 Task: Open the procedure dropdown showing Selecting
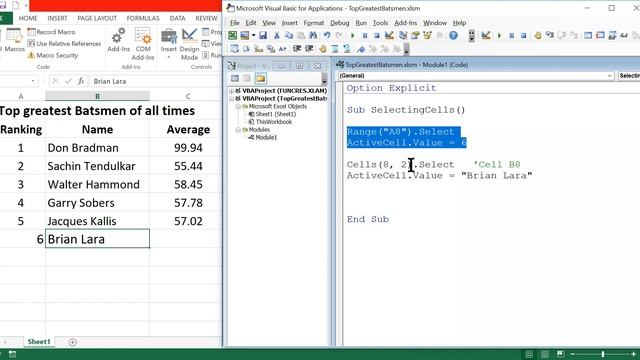629,76
